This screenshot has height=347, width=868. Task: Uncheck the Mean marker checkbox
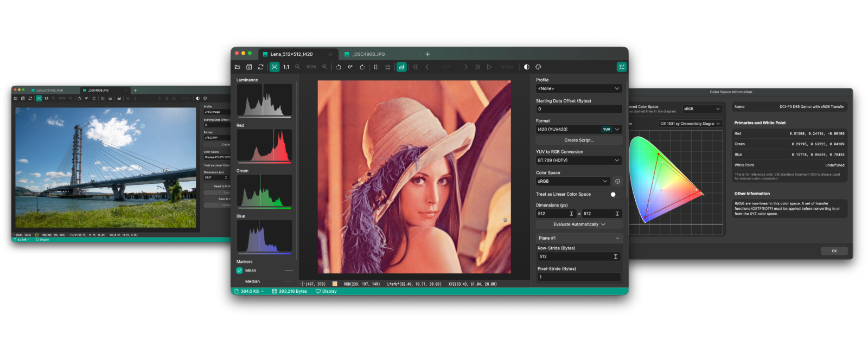click(239, 271)
